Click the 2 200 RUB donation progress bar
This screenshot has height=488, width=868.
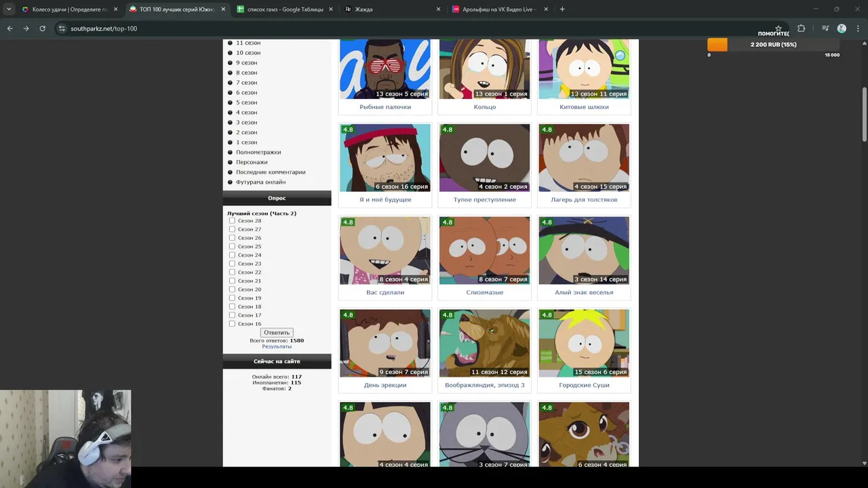pyautogui.click(x=773, y=45)
